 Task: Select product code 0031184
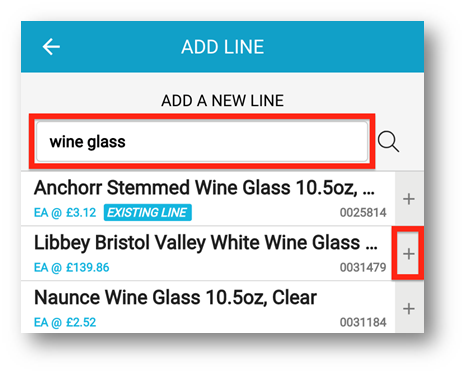pos(363,322)
